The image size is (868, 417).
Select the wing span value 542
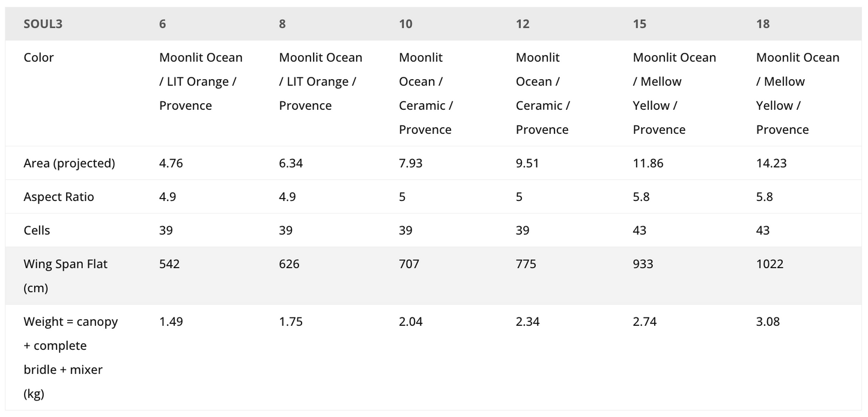[169, 264]
